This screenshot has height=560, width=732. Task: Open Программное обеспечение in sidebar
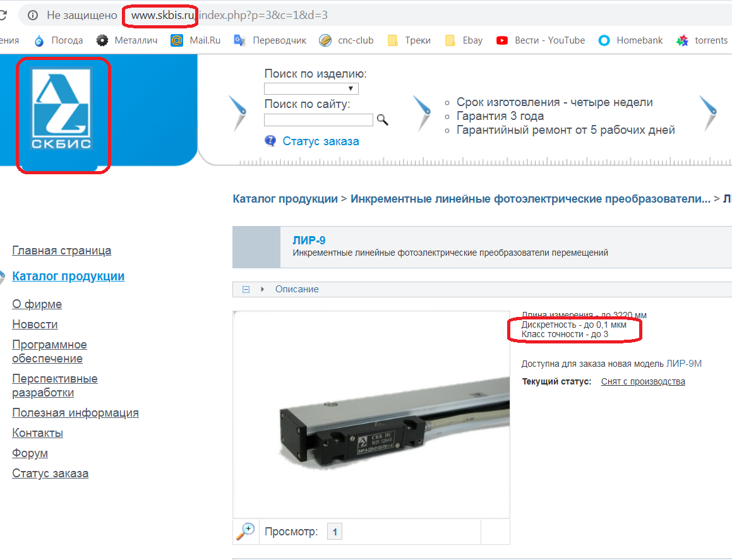(49, 352)
